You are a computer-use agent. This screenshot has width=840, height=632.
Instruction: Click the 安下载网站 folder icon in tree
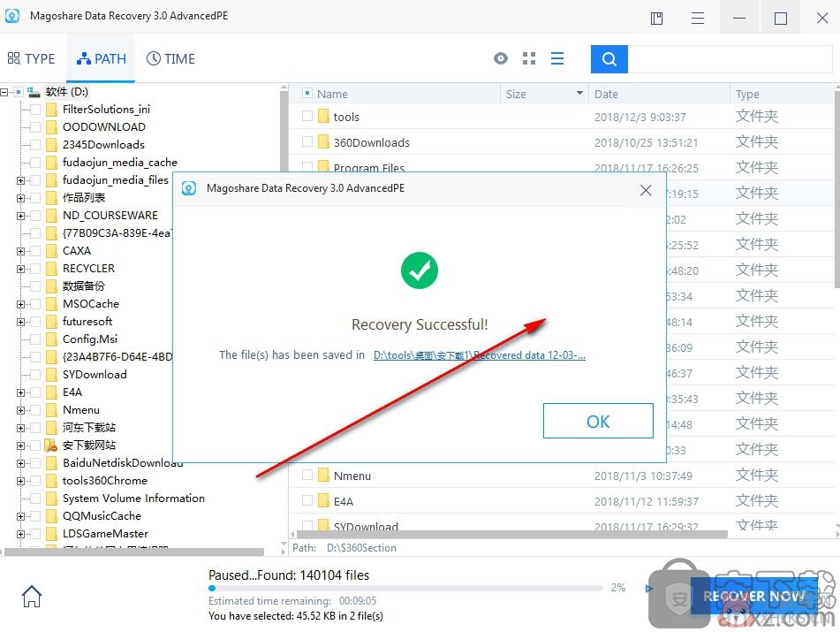click(51, 445)
